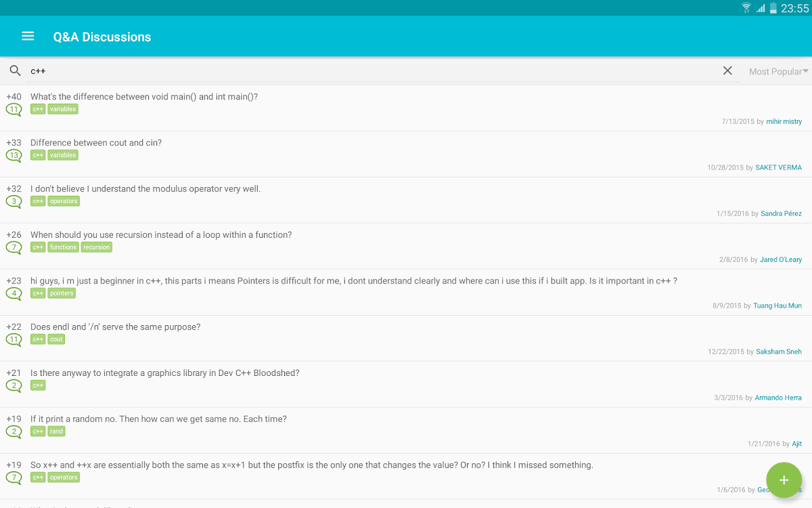Screen dimensions: 812x508
Task: Open mihir mistry's profile link
Action: (x=784, y=122)
